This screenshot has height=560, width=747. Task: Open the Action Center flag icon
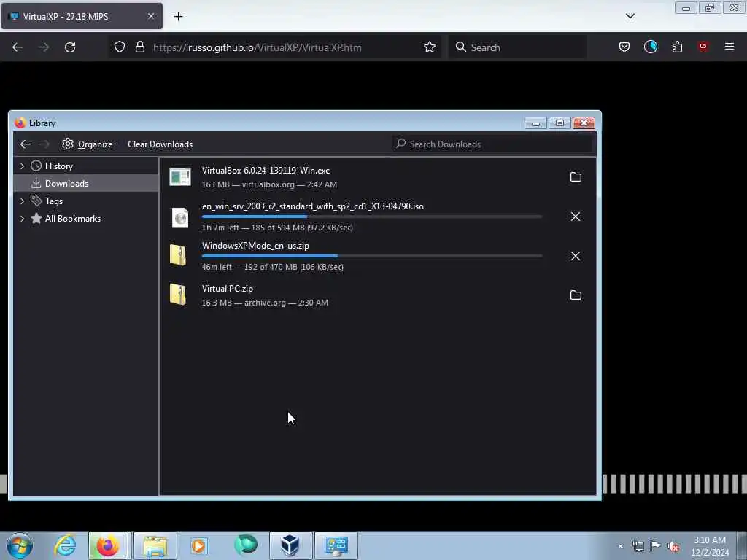[x=656, y=546]
